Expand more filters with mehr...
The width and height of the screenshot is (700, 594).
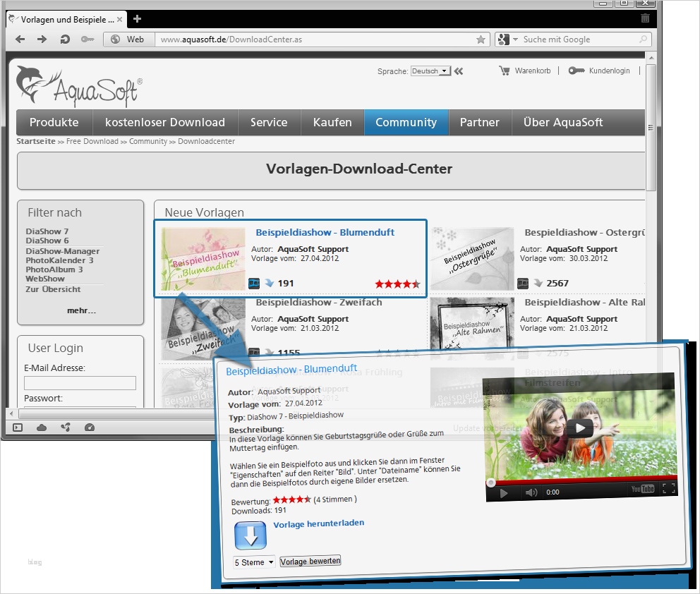tap(82, 310)
